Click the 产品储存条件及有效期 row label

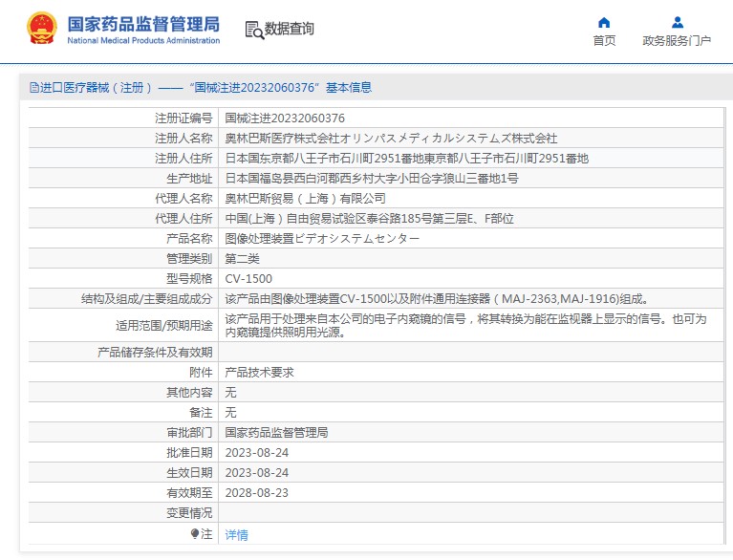tap(155, 353)
